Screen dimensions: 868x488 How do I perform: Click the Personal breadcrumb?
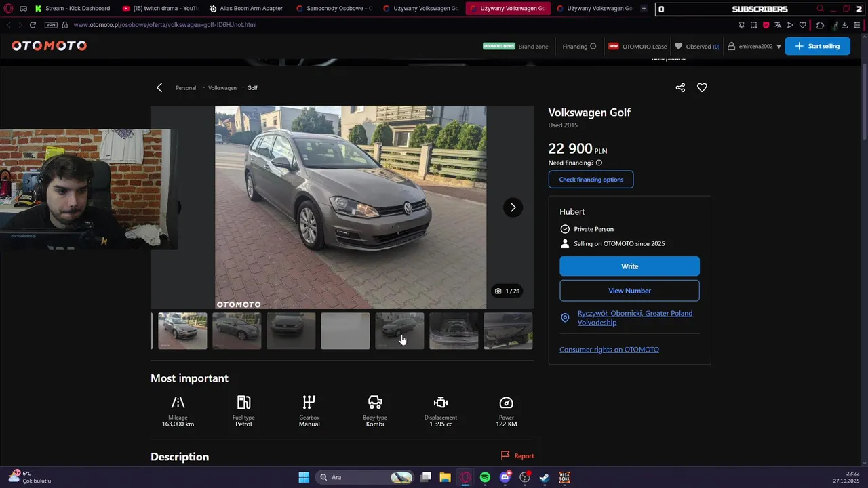(x=186, y=88)
